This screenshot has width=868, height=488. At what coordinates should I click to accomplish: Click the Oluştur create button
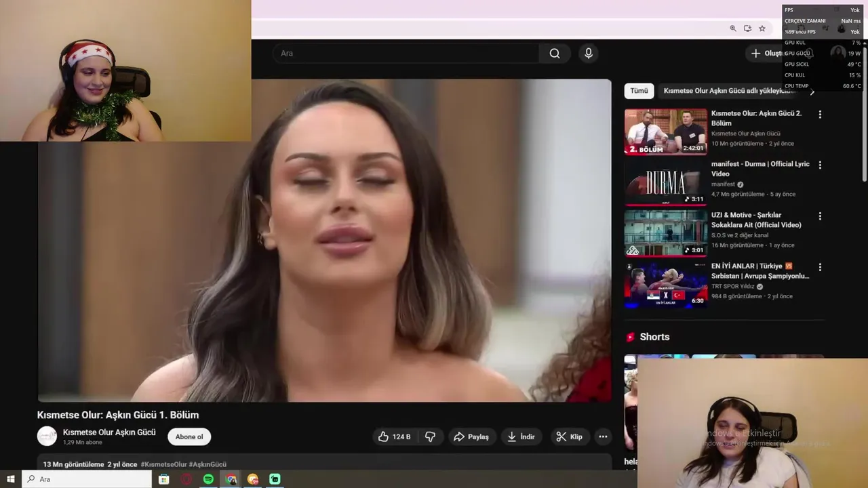pos(768,54)
